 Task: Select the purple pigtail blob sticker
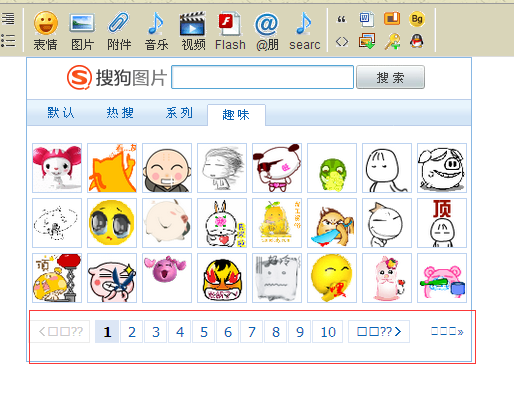167,278
